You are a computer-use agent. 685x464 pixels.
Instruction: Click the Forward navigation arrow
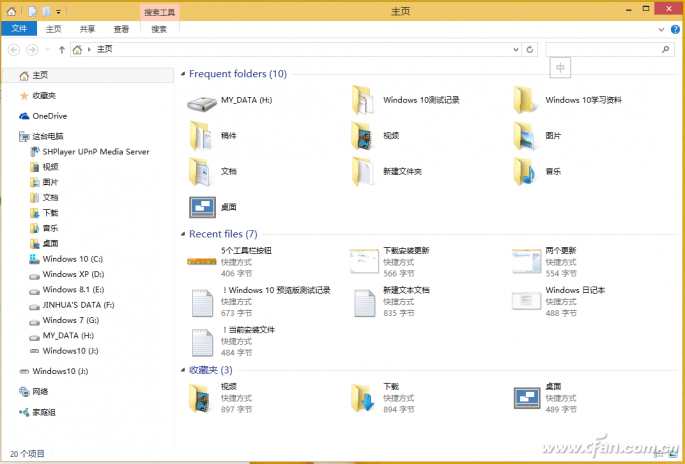[32, 50]
